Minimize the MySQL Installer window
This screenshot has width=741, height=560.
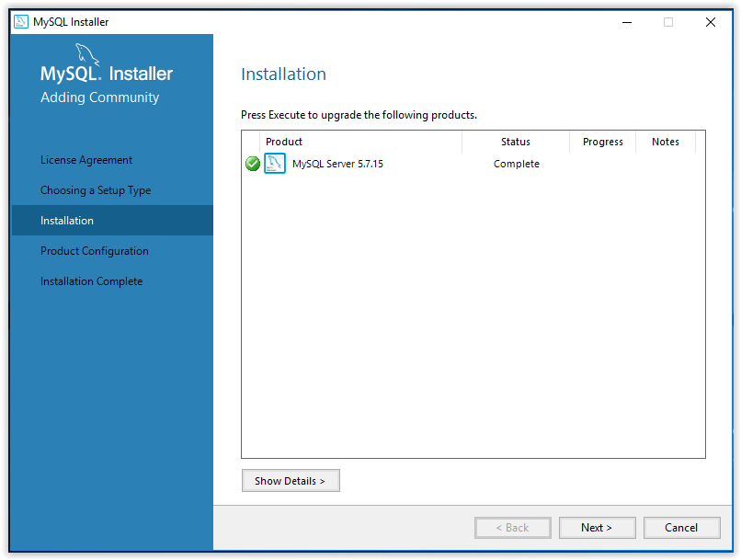pyautogui.click(x=627, y=22)
